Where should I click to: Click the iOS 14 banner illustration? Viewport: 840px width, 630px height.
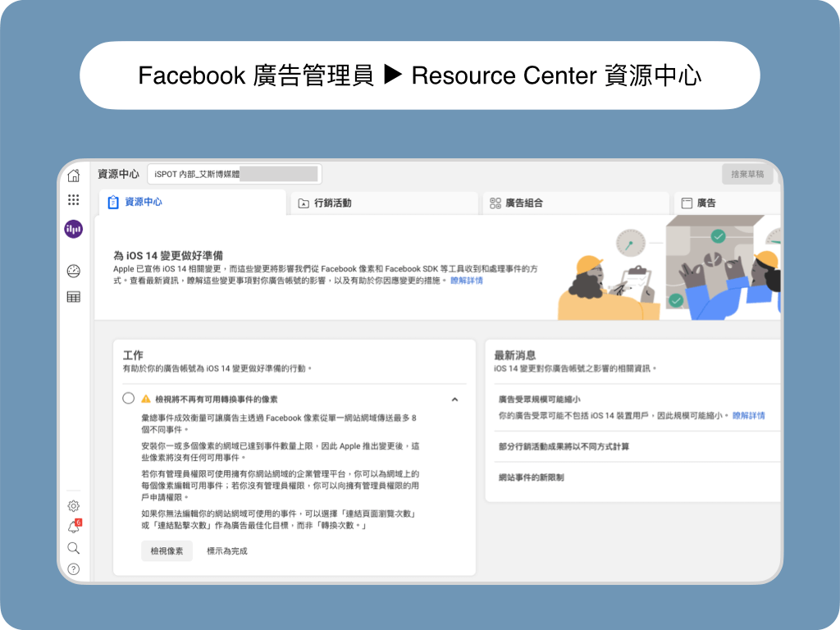[669, 268]
